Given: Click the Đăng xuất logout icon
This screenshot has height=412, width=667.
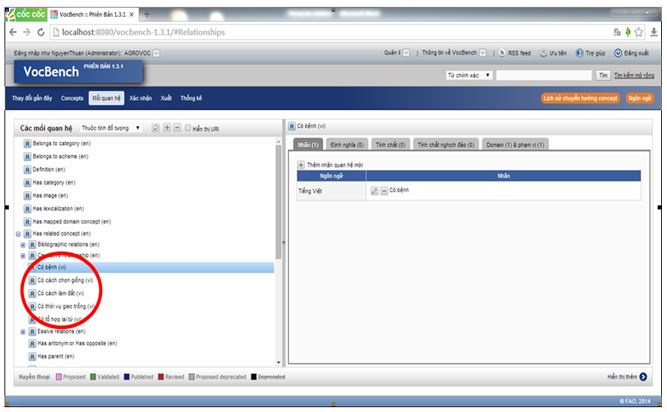Looking at the screenshot, I should [618, 53].
